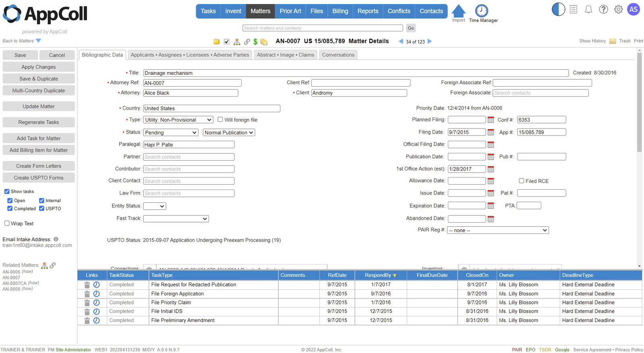Click in the Search matters and contacts field
The width and height of the screenshot is (644, 353).
click(323, 28)
